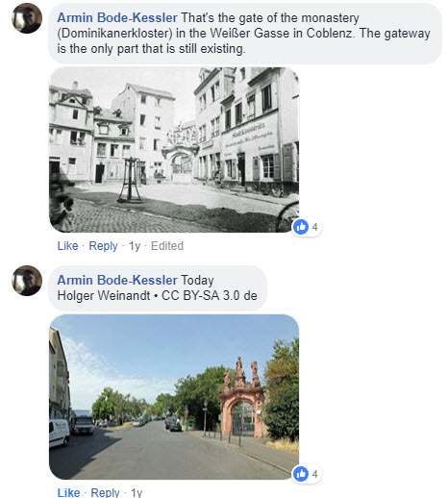Like the 'Today Holger Weinandt' comment
This screenshot has height=498, width=448.
68,492
